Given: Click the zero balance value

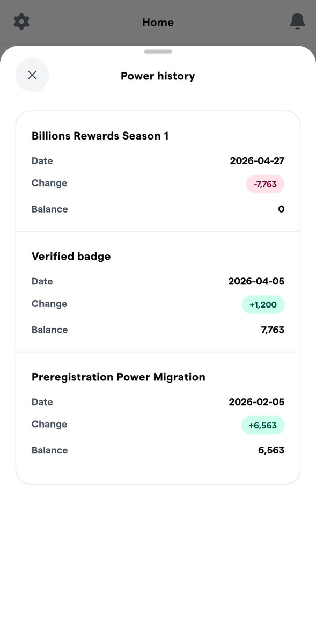Looking at the screenshot, I should [281, 209].
